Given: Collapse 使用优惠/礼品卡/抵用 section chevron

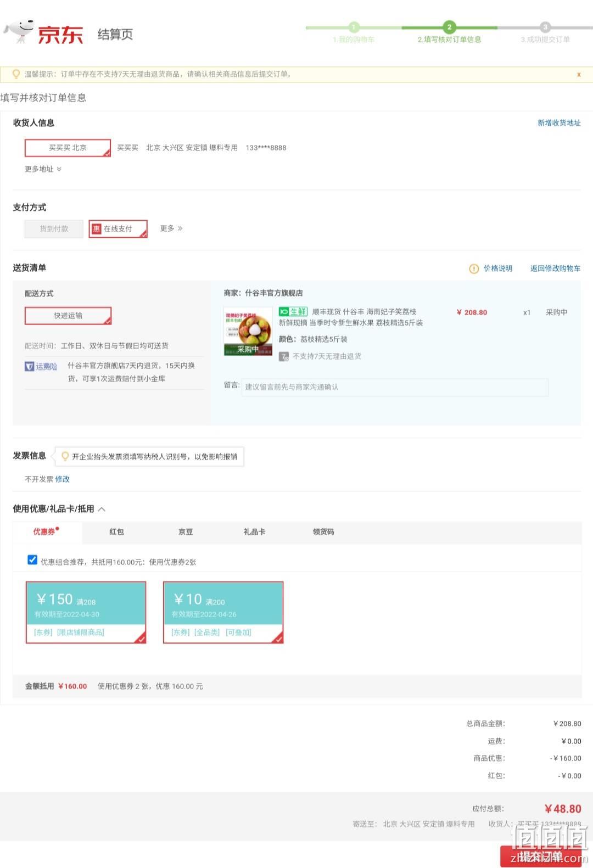Looking at the screenshot, I should [x=102, y=509].
